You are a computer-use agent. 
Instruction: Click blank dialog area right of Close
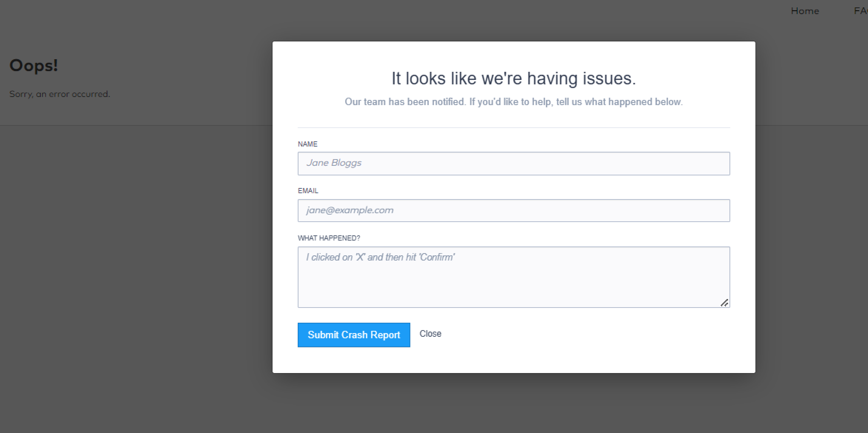click(x=592, y=334)
